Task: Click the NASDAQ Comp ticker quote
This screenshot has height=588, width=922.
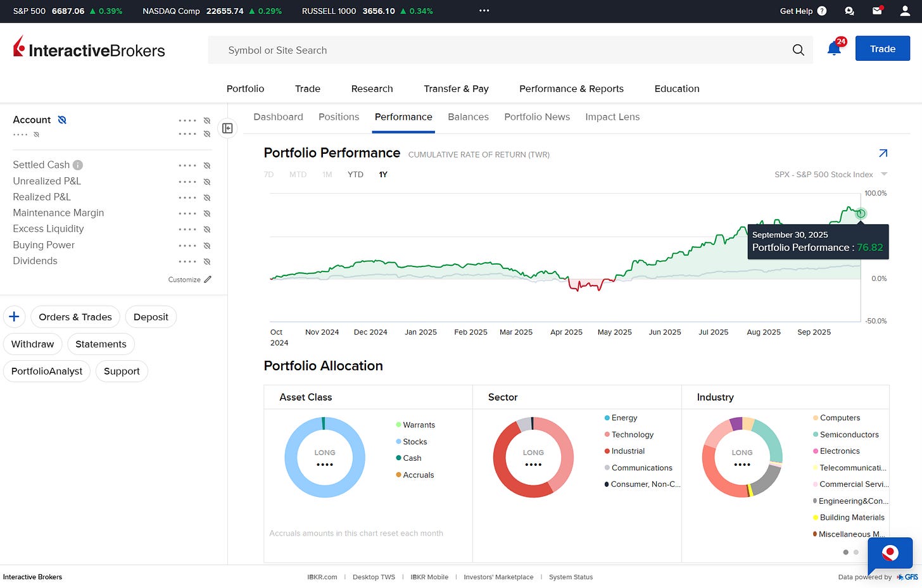Action: 212,11
